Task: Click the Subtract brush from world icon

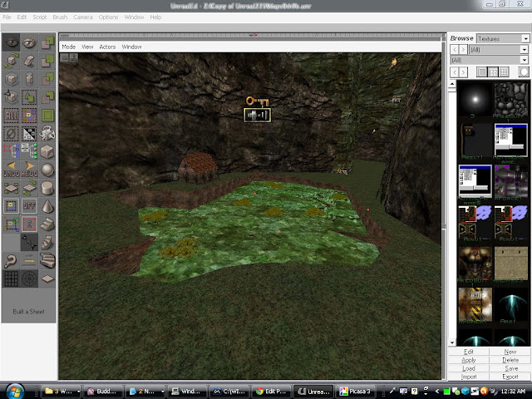Action: 47,61
